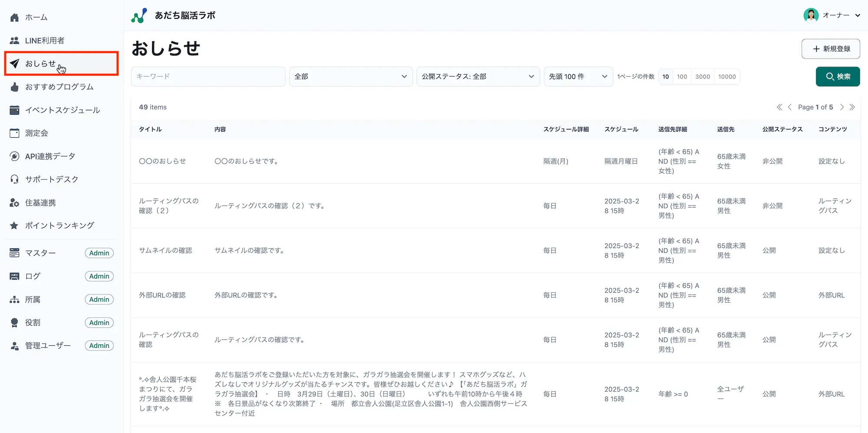Image resolution: width=868 pixels, height=433 pixels.
Task: Open the 住基連携 section
Action: click(x=14, y=202)
